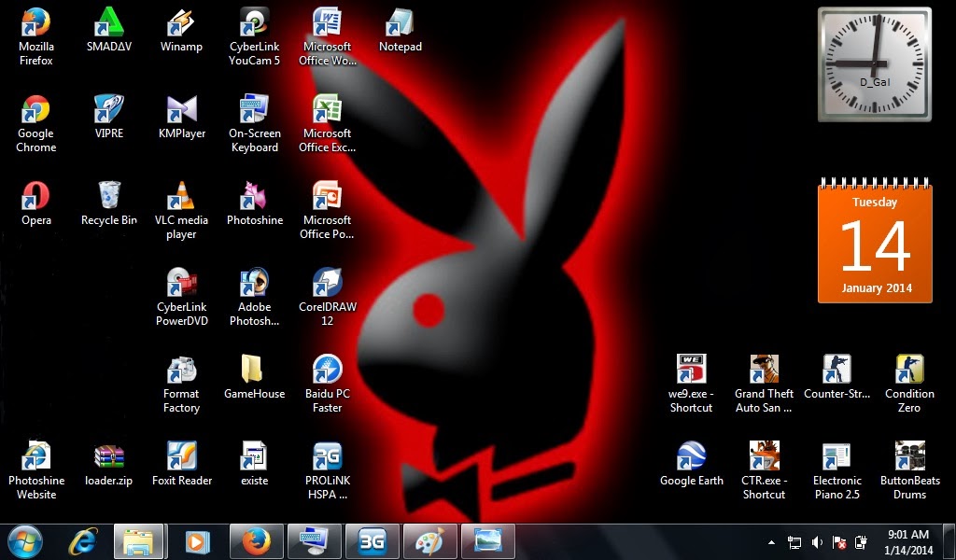The image size is (956, 560).
Task: Open the Action Center flag notification
Action: (838, 541)
